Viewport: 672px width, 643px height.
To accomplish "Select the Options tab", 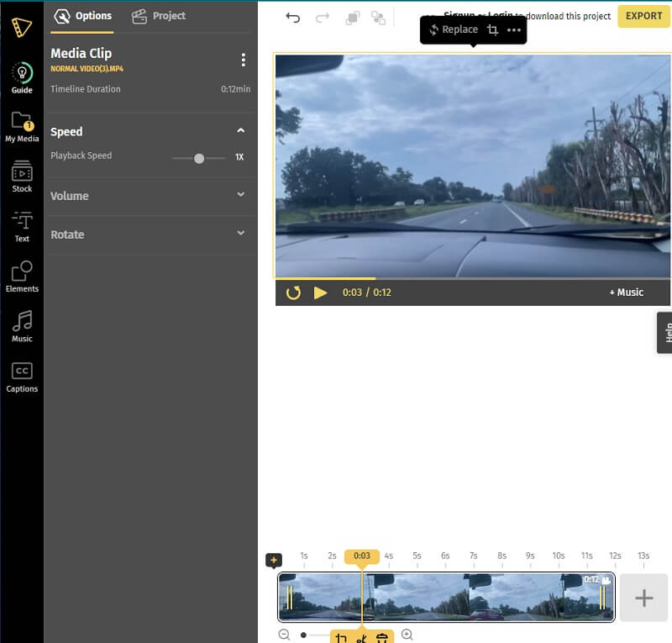I will pos(82,16).
